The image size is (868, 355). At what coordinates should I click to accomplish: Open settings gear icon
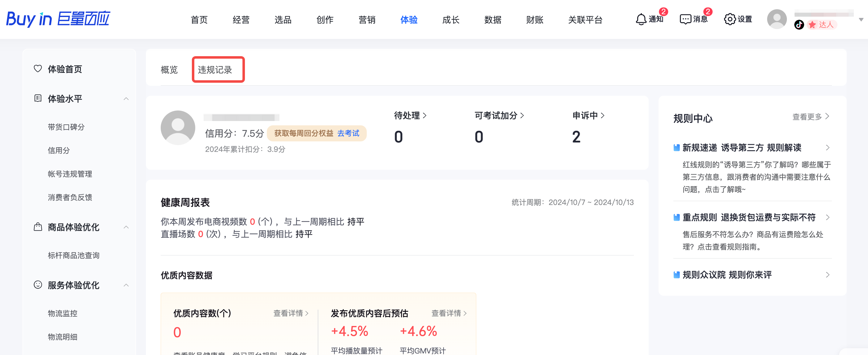tap(730, 19)
